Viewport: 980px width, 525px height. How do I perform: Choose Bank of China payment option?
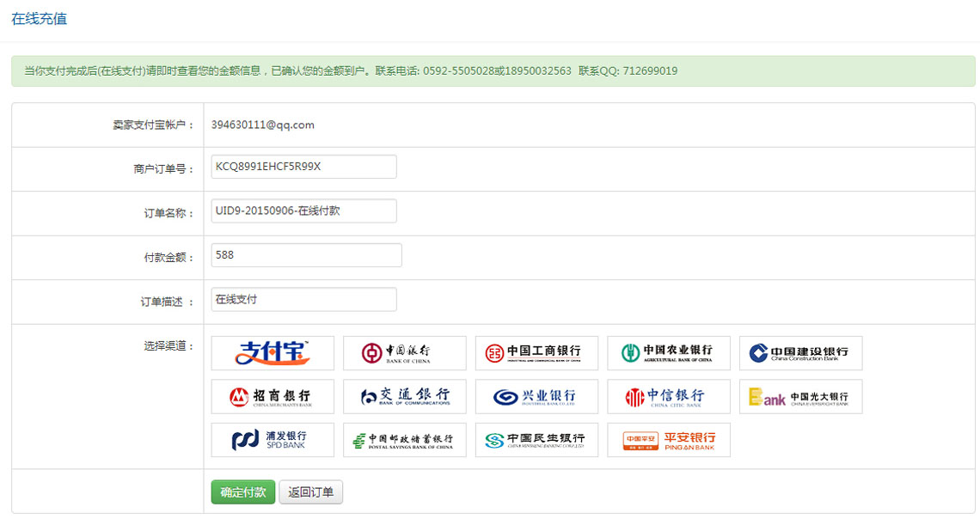tap(404, 353)
